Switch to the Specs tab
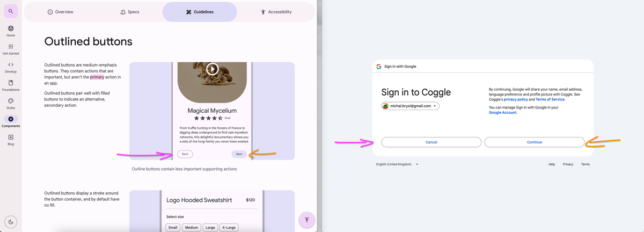Image resolution: width=644 pixels, height=232 pixels. (130, 12)
